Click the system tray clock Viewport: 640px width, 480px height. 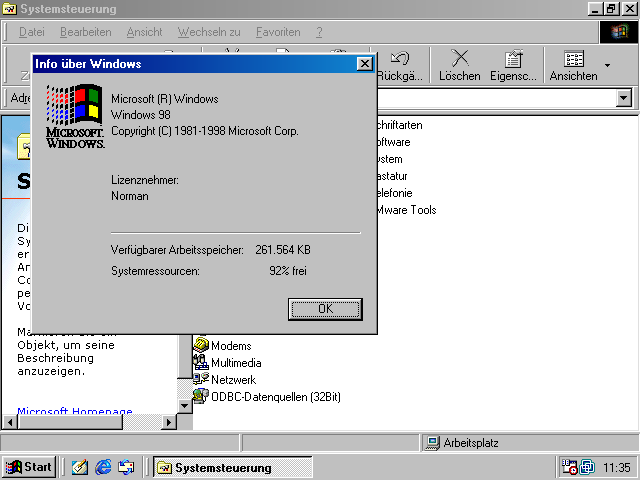point(617,467)
